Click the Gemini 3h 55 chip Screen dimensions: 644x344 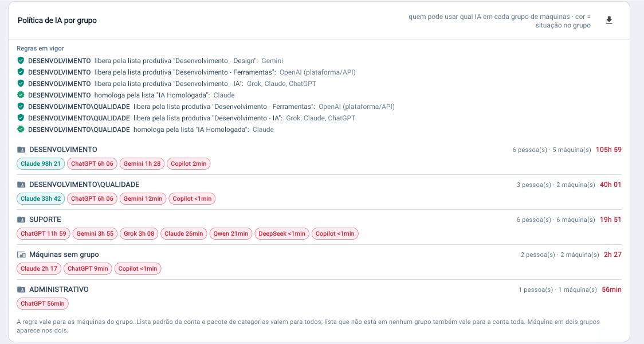[95, 233]
